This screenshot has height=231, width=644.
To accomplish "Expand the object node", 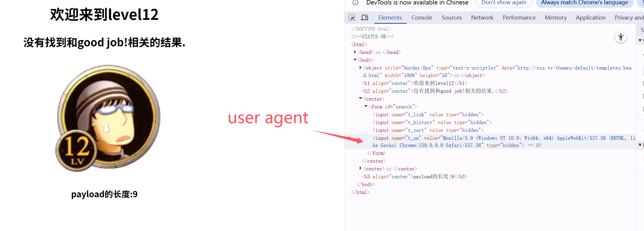I will pos(361,68).
